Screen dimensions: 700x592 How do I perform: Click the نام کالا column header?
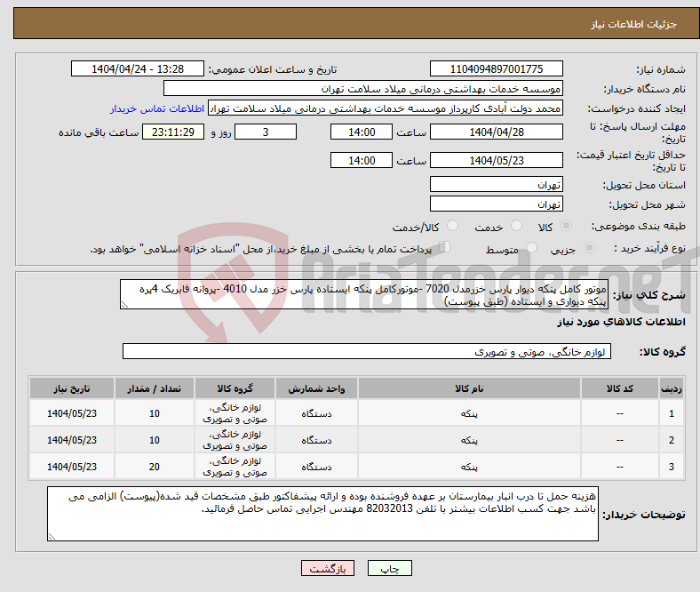click(x=469, y=388)
